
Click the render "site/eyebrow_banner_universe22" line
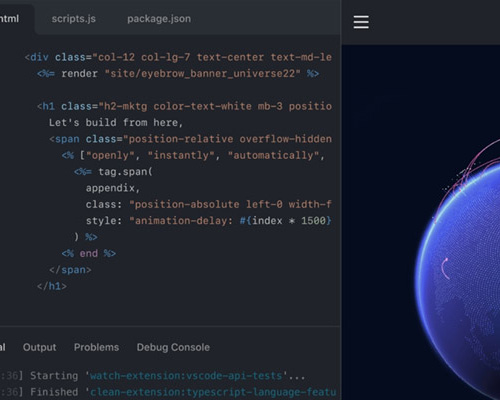point(178,73)
